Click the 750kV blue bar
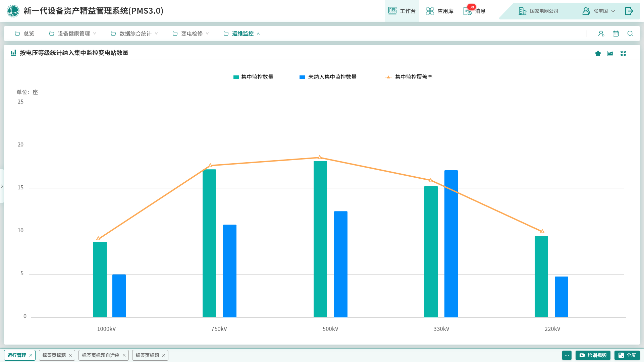The width and height of the screenshot is (644, 362). coord(230,271)
